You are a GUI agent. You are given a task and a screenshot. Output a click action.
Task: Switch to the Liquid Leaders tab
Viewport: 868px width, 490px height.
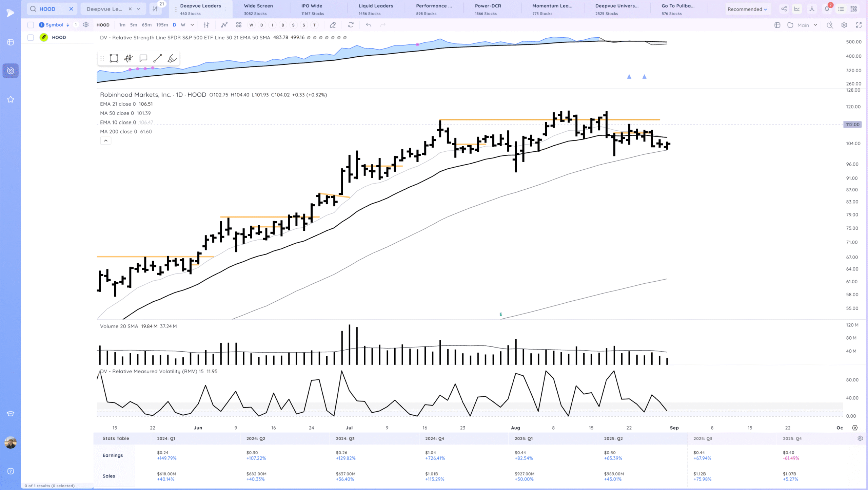(376, 9)
